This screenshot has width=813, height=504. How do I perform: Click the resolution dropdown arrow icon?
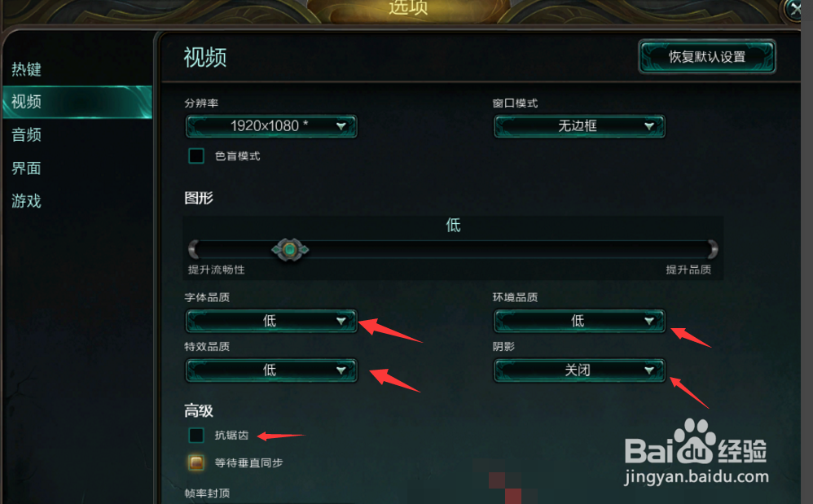pos(341,126)
